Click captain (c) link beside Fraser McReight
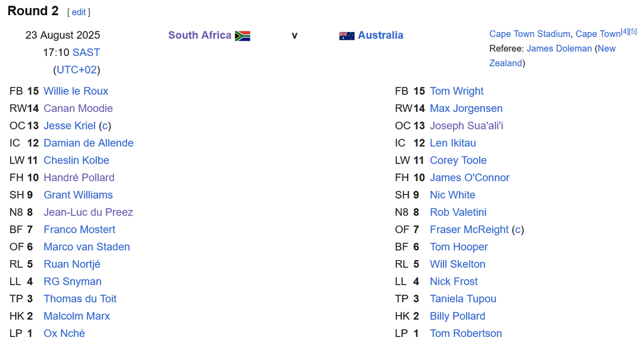 [x=518, y=230]
